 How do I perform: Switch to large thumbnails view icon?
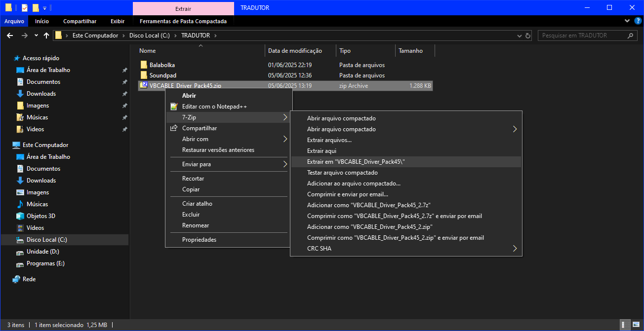(x=636, y=325)
